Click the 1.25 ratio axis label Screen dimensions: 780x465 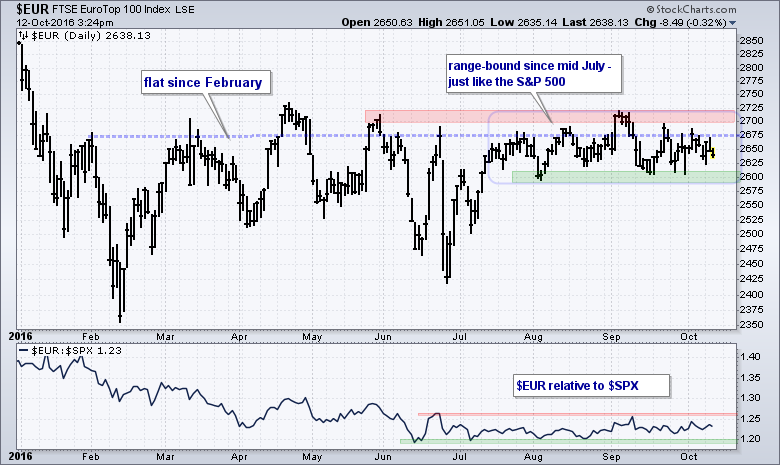tap(750, 419)
